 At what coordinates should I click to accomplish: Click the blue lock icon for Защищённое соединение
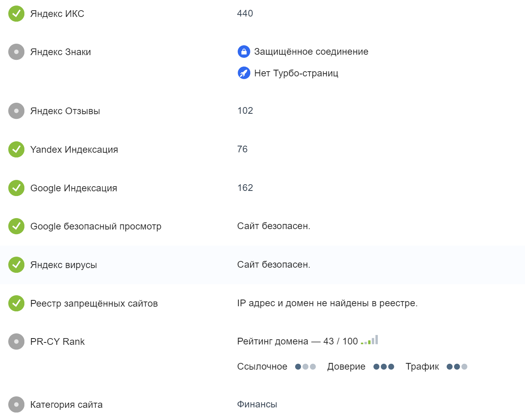pyautogui.click(x=244, y=52)
